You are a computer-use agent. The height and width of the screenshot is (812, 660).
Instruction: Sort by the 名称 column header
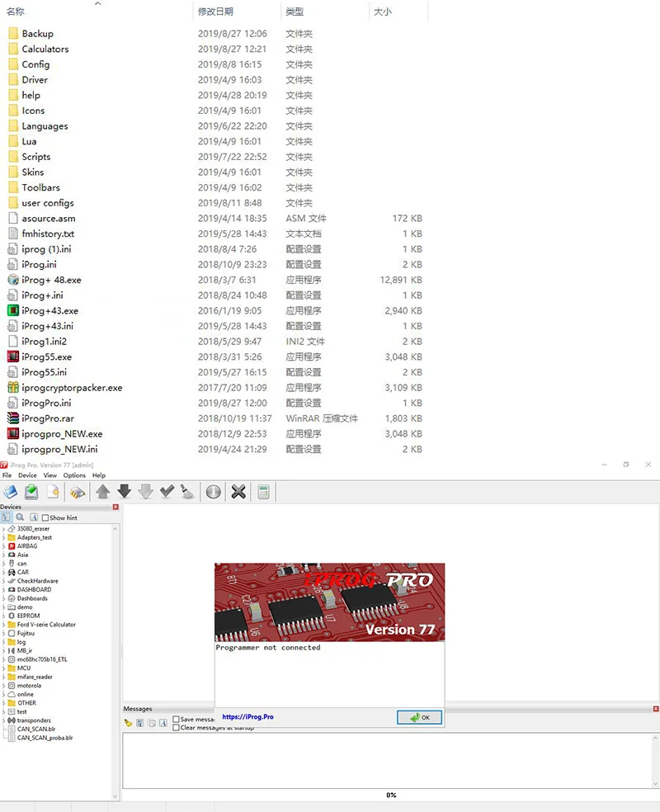pos(16,12)
